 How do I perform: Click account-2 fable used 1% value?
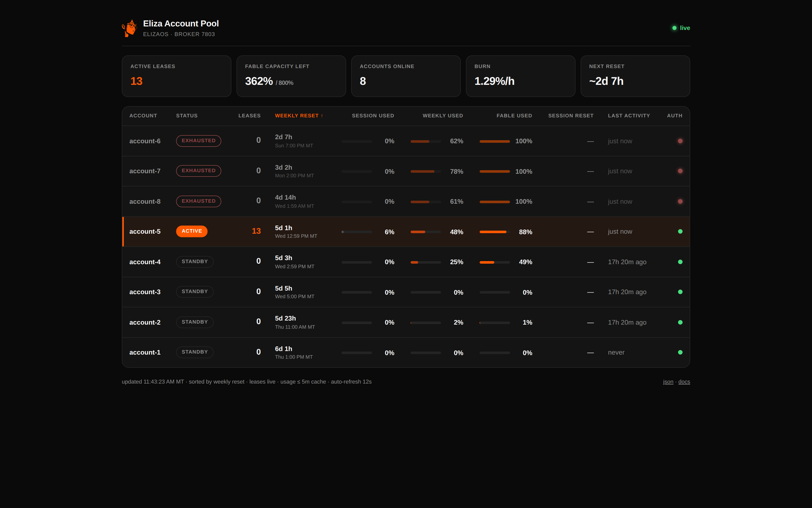[528, 323]
